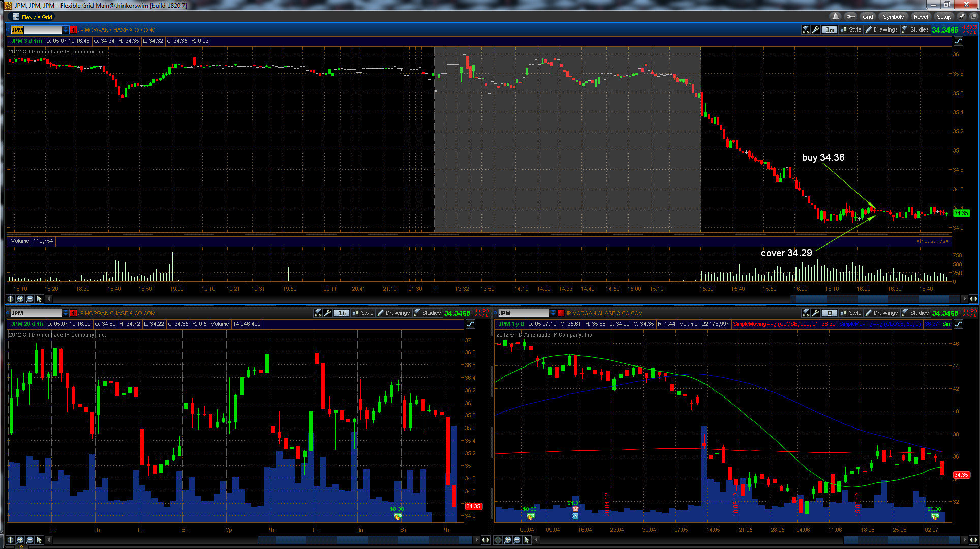The height and width of the screenshot is (549, 980).
Task: Toggle red indicator on bottom-right chart
Action: click(x=561, y=313)
